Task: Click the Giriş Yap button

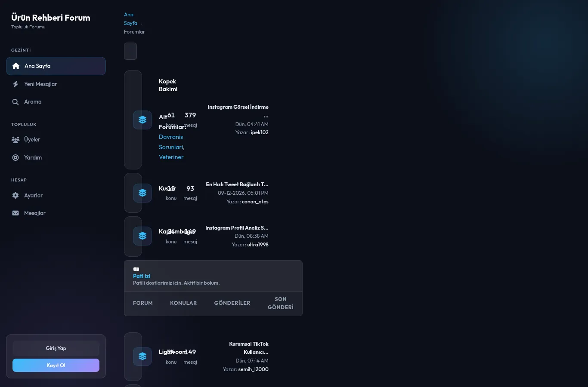Action: [x=56, y=348]
